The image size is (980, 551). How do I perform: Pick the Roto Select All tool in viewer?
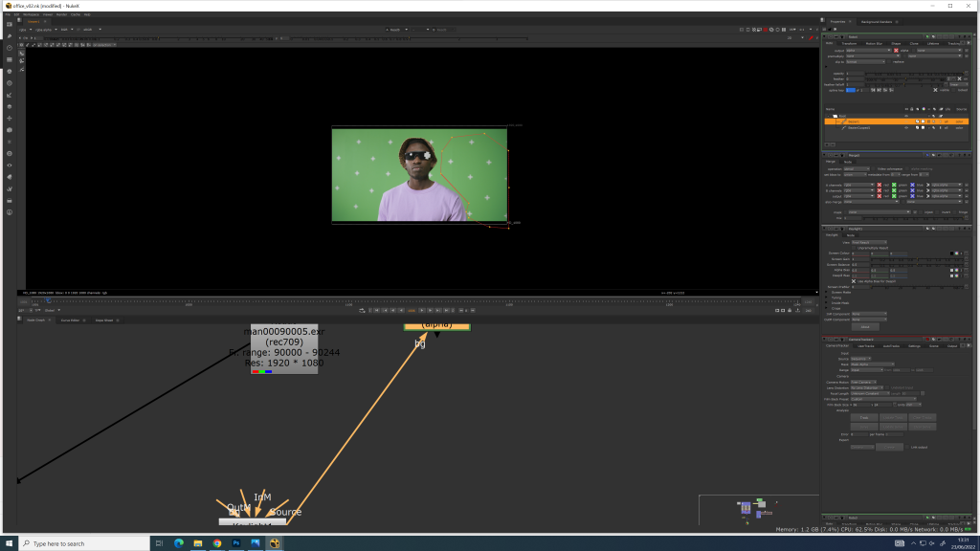(21, 54)
